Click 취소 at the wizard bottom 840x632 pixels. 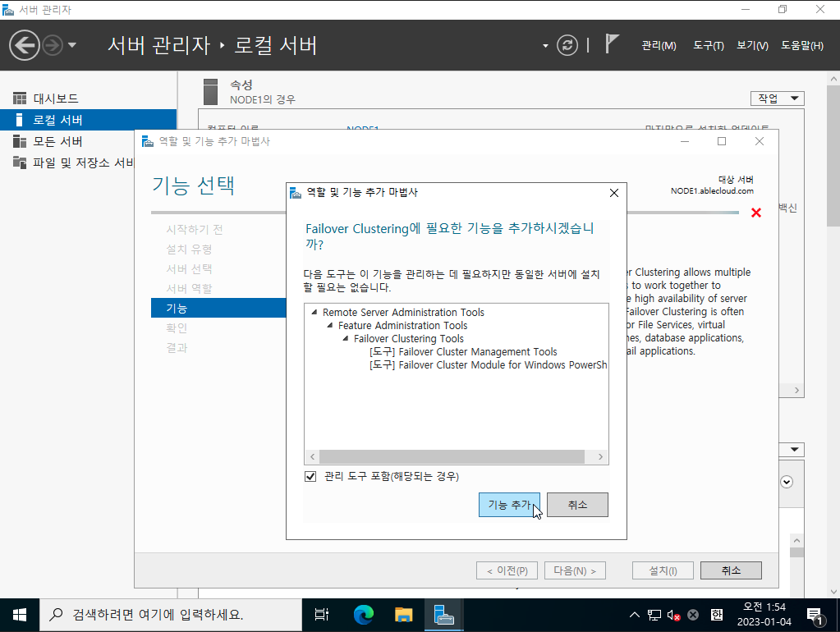tap(731, 570)
